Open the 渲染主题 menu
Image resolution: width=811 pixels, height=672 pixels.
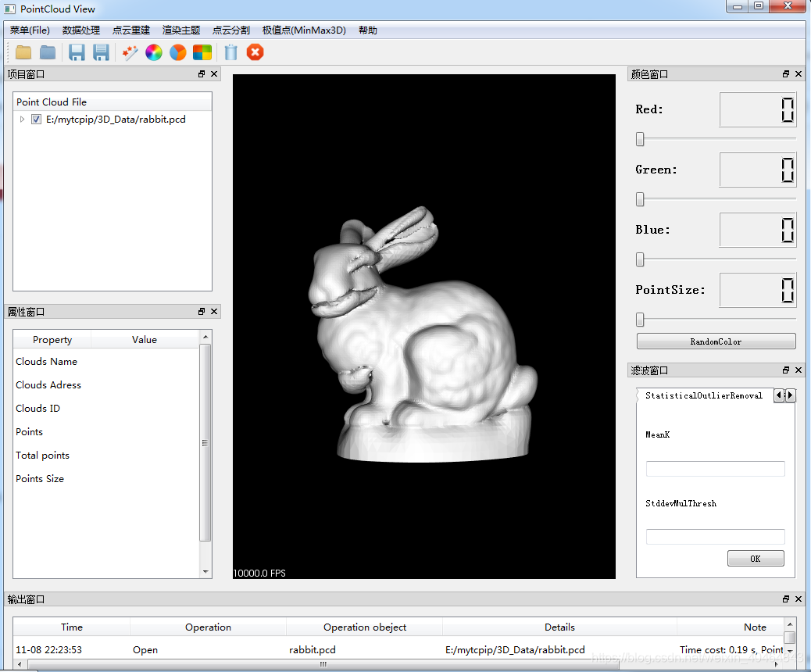click(x=181, y=30)
